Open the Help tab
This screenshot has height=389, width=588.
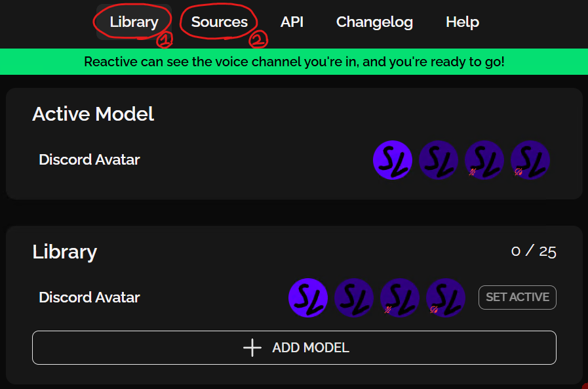click(462, 22)
